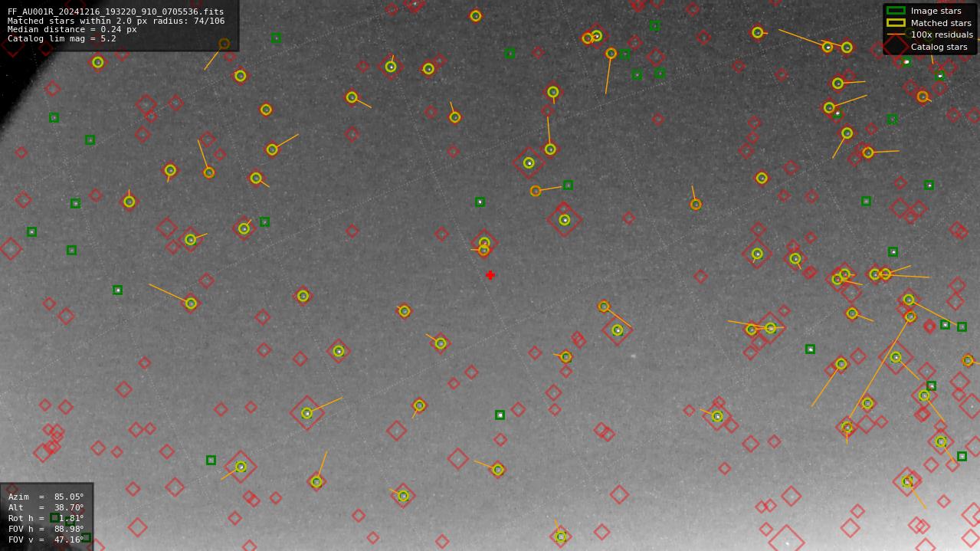The height and width of the screenshot is (551, 980).
Task: Click the 'Catalog lim mag = 5.2' line
Action: point(62,38)
